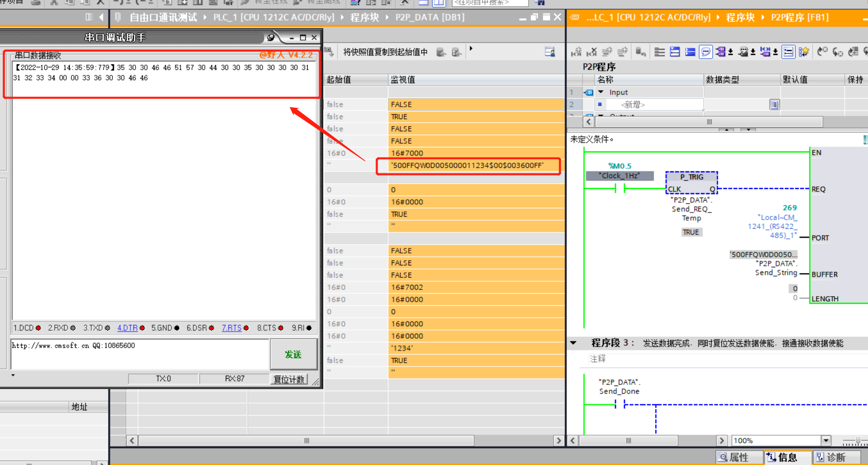Image resolution: width=868 pixels, height=465 pixels.
Task: Toggle the comment bubble icon in block toolbar
Action: 706,52
